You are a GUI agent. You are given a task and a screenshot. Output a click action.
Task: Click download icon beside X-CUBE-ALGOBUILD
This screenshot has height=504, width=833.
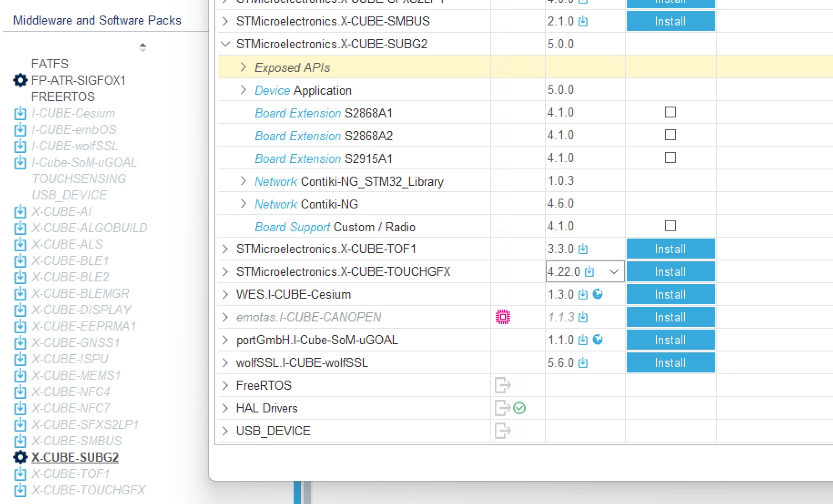pos(20,228)
